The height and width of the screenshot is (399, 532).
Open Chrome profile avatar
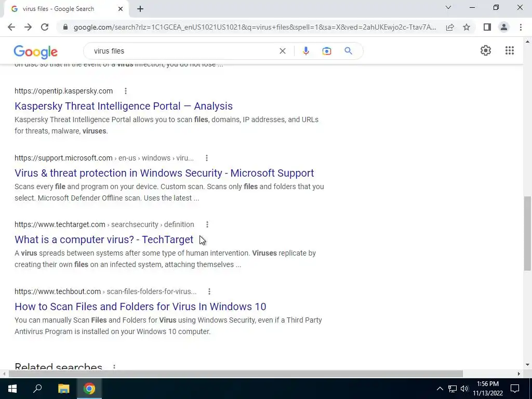(x=504, y=27)
